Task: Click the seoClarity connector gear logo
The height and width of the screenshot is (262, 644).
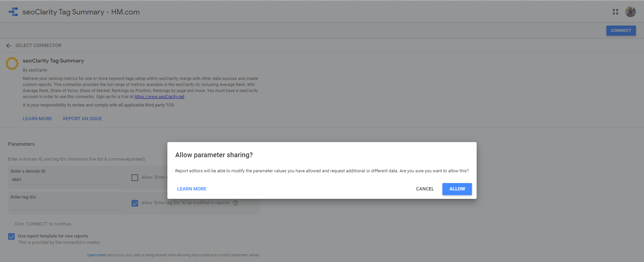Action: click(x=12, y=63)
